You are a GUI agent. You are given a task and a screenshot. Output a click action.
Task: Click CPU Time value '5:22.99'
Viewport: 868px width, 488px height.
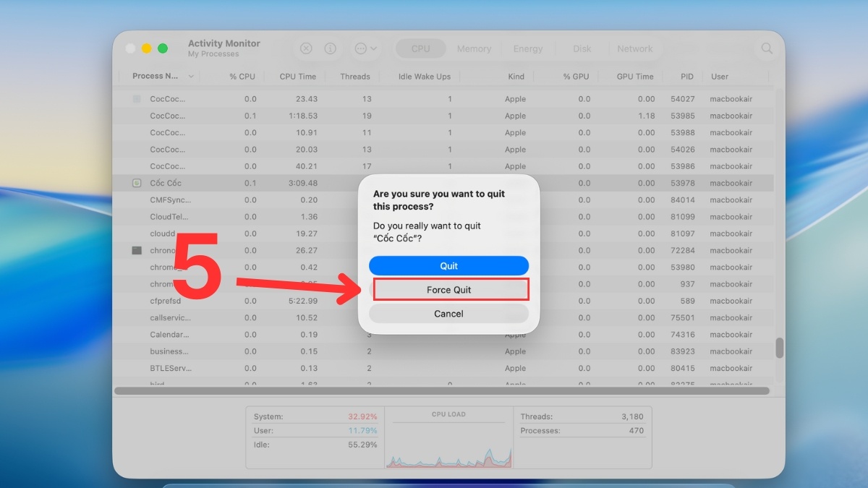click(303, 301)
